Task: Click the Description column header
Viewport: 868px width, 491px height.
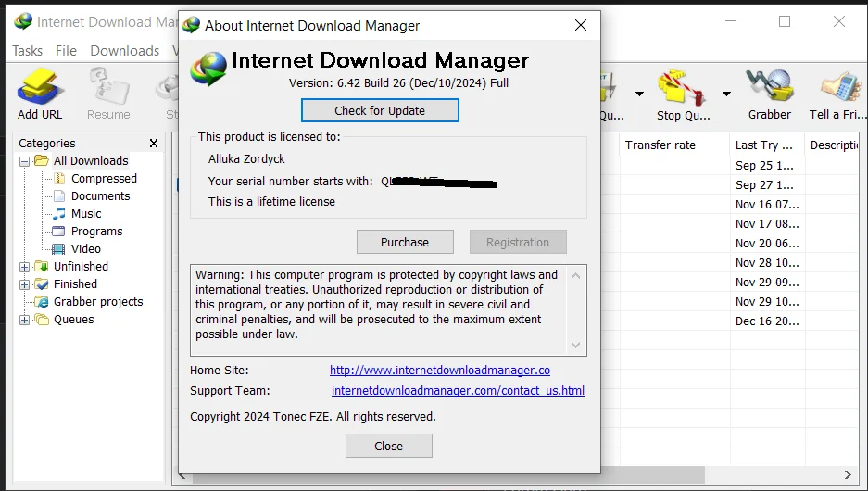Action: [833, 145]
